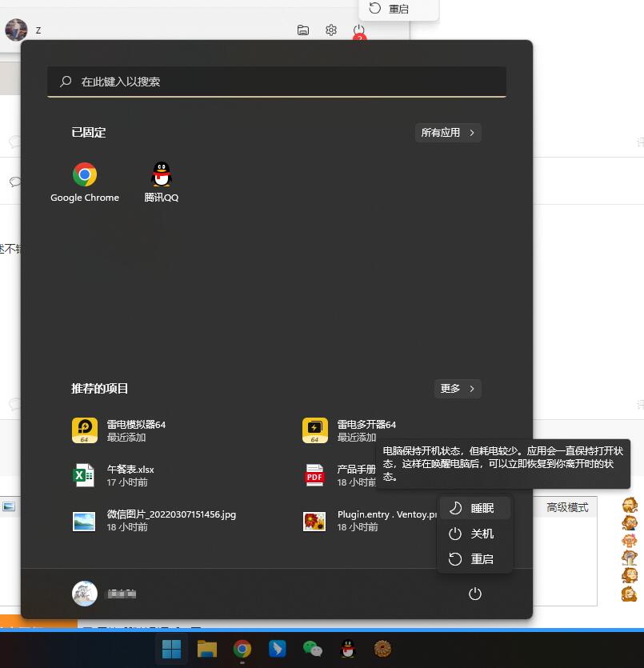Click the Windows Start button
The height and width of the screenshot is (668, 644).
pos(171,649)
